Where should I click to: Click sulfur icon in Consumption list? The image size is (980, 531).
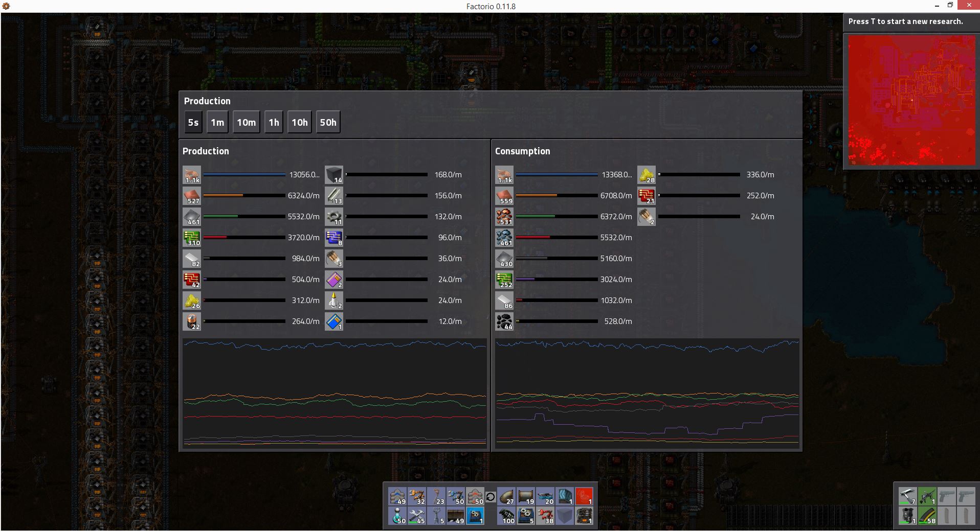click(647, 175)
